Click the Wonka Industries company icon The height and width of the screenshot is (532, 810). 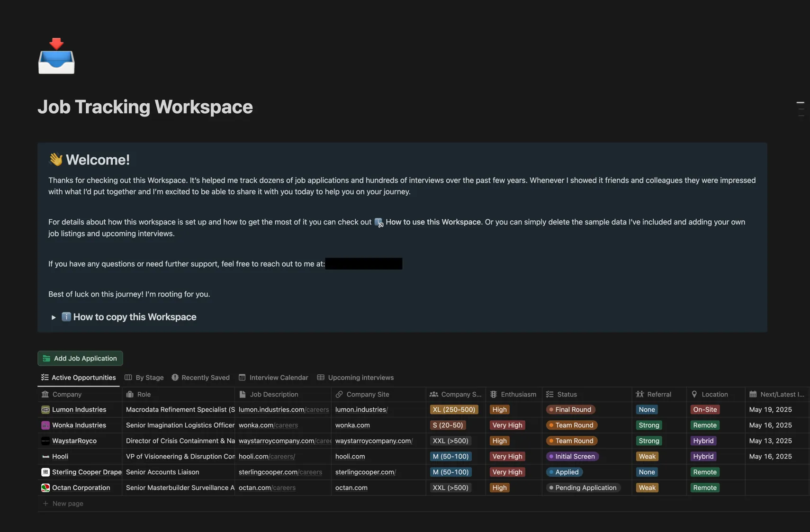[45, 425]
